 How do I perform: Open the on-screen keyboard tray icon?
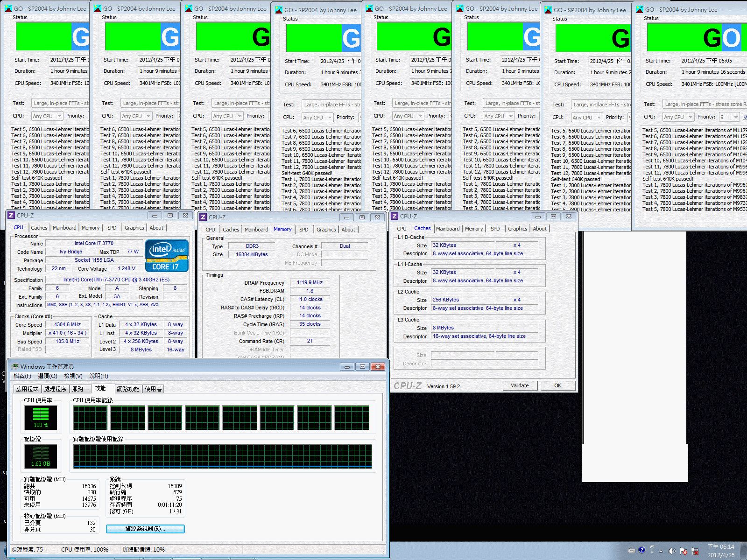tap(632, 551)
